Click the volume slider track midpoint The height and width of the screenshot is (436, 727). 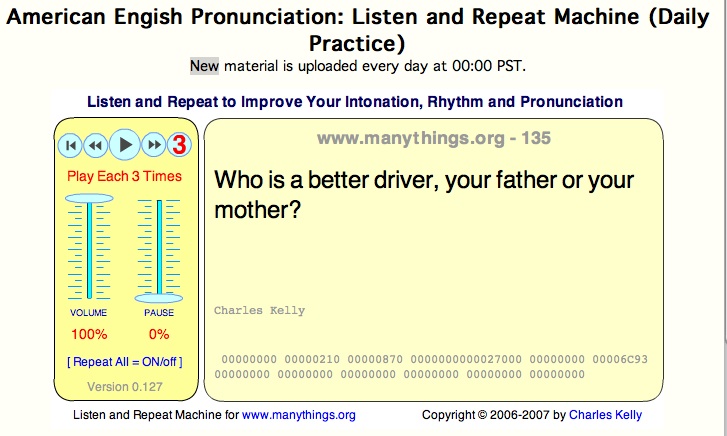(89, 250)
